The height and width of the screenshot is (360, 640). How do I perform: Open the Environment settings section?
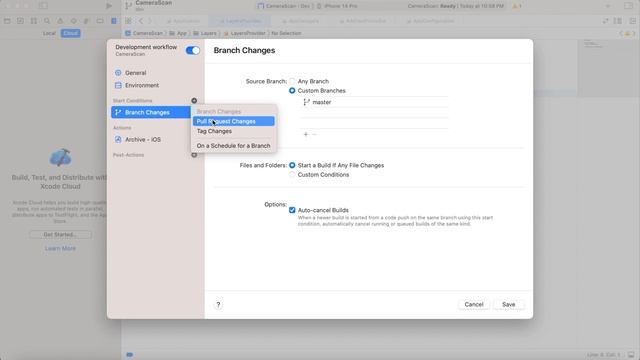tap(142, 85)
